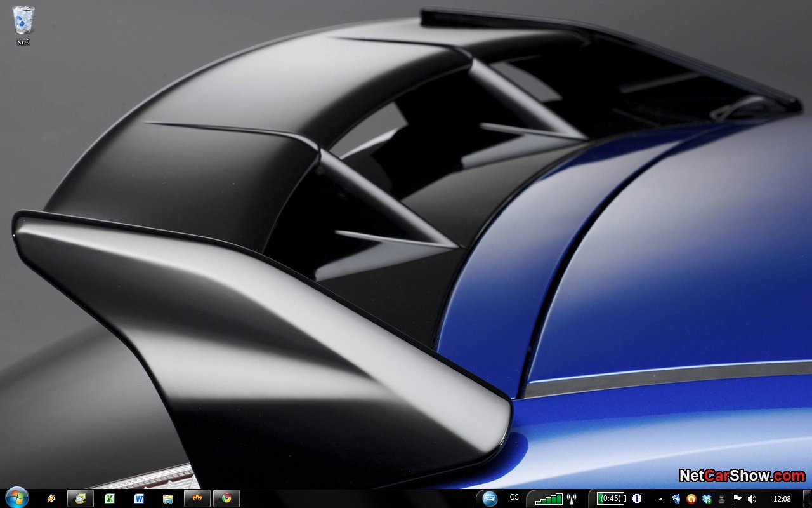Image resolution: width=812 pixels, height=508 pixels.
Task: Open the Dropbox tray icon
Action: tap(707, 499)
